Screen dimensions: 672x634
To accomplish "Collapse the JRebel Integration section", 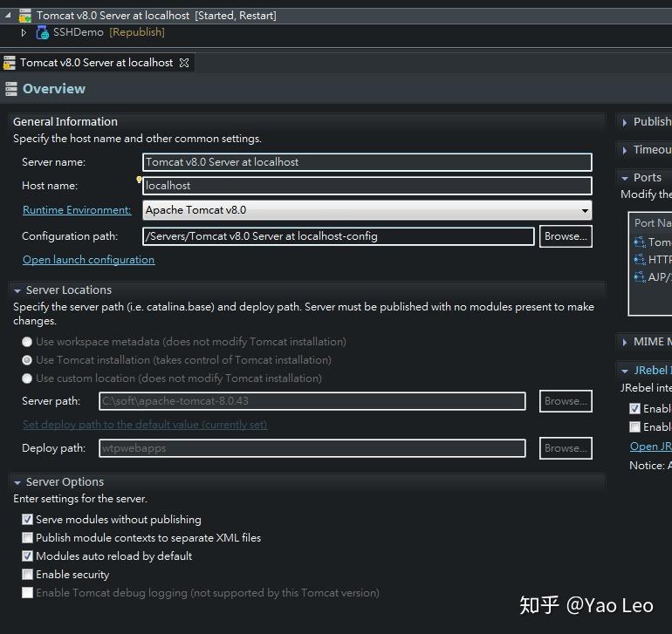I will pyautogui.click(x=624, y=371).
